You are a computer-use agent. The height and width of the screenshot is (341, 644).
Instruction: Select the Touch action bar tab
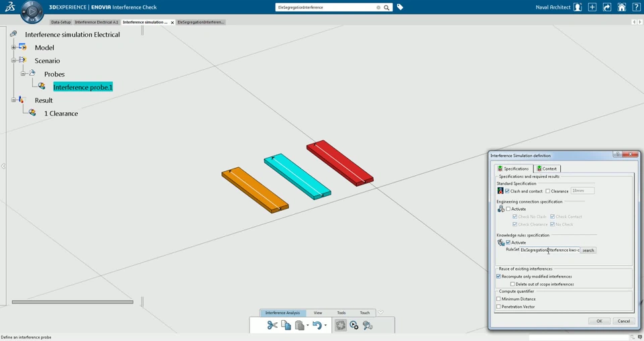point(365,313)
